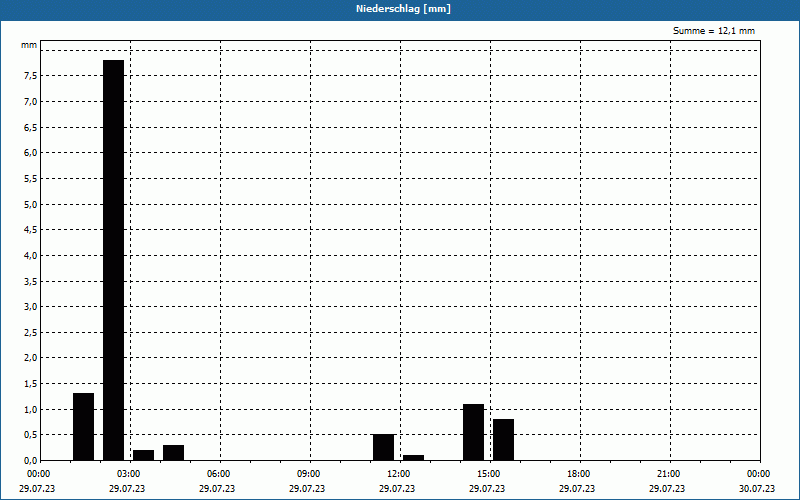800x500 pixels.
Task: Click the 4,0 y-axis value
Action: pos(31,256)
